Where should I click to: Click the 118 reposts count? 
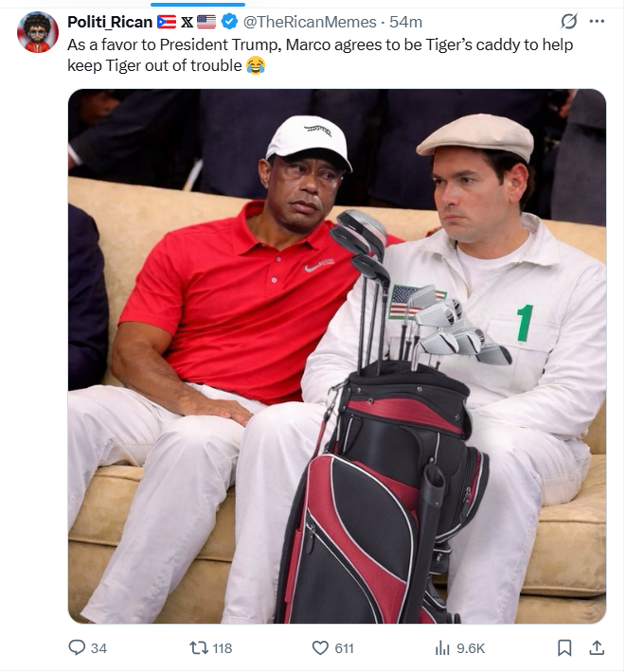tap(222, 648)
